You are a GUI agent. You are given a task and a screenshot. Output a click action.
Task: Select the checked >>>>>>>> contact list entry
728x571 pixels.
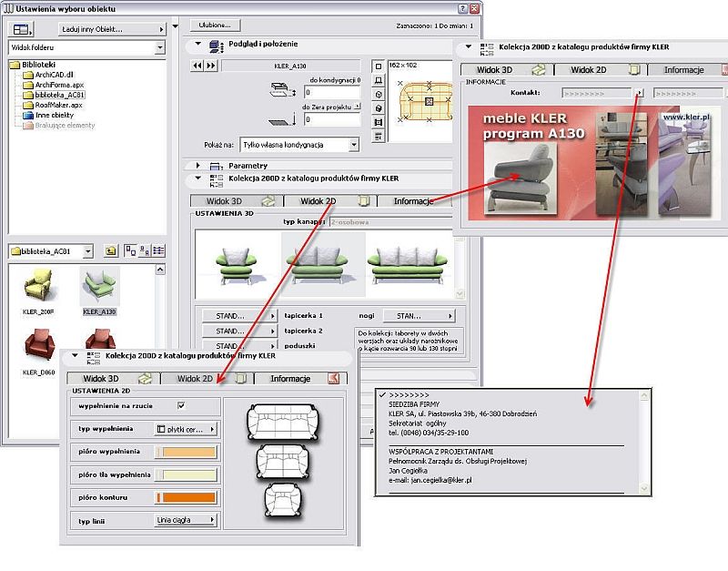coord(409,395)
